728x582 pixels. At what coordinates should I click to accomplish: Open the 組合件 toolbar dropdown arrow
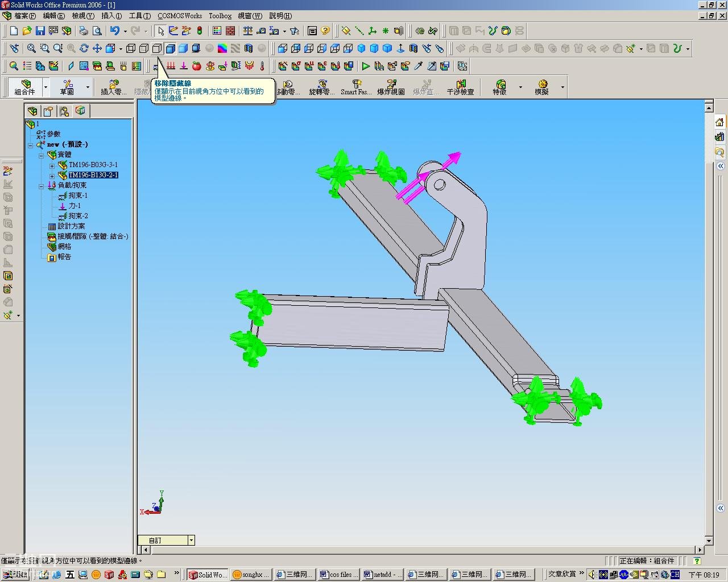click(46, 87)
